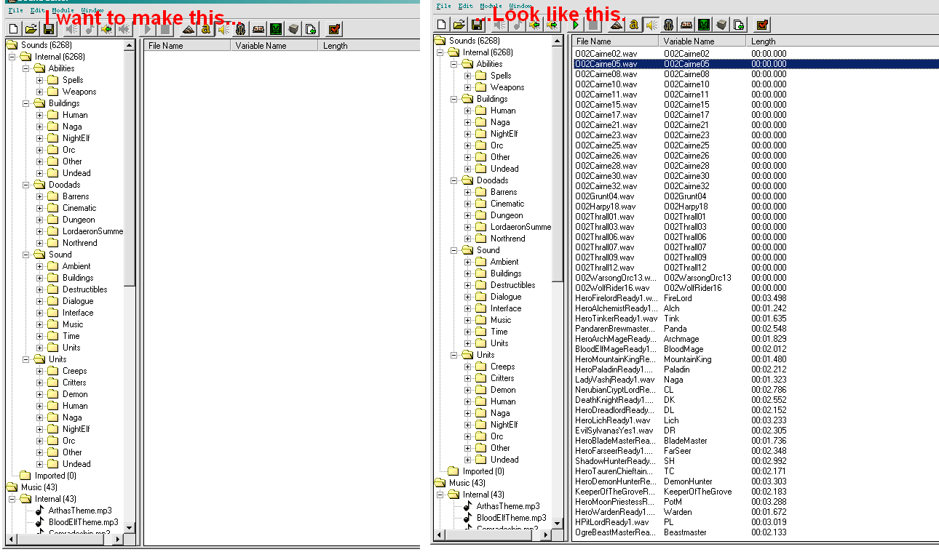Click Test Map icon in left window
This screenshot has height=560, width=939.
[x=334, y=29]
